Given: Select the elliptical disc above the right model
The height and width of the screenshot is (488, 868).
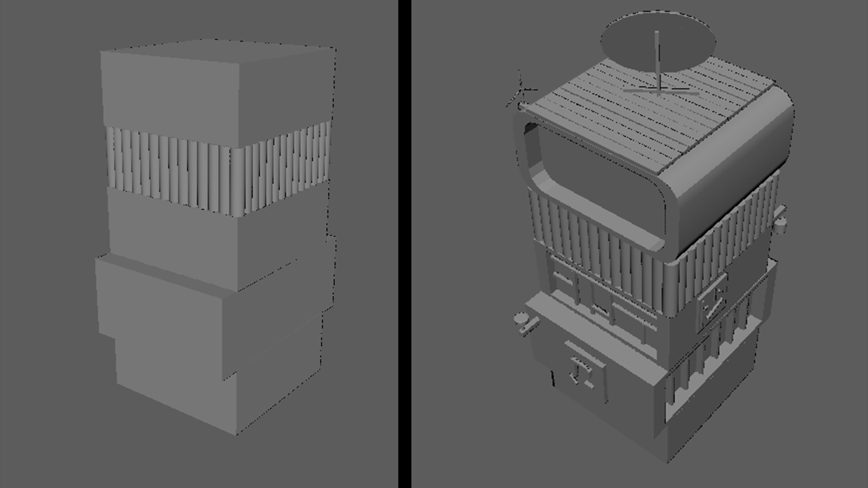Looking at the screenshot, I should (x=658, y=42).
